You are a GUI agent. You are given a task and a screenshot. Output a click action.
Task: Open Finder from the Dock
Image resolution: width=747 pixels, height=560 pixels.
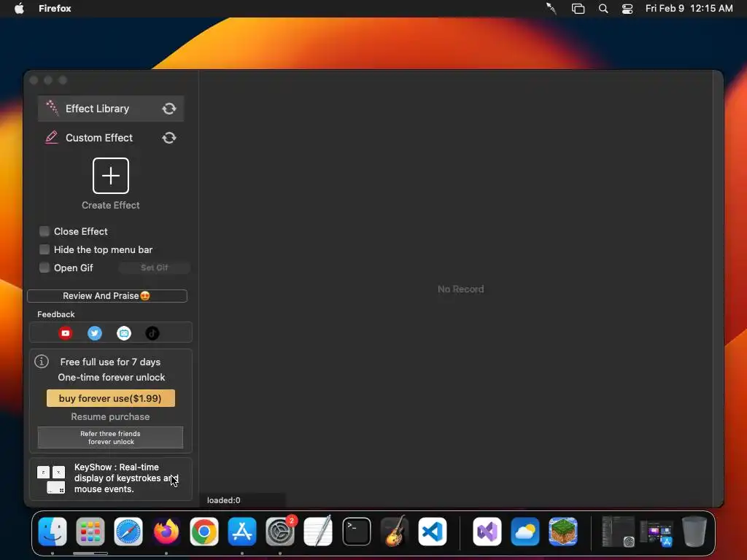pyautogui.click(x=53, y=532)
